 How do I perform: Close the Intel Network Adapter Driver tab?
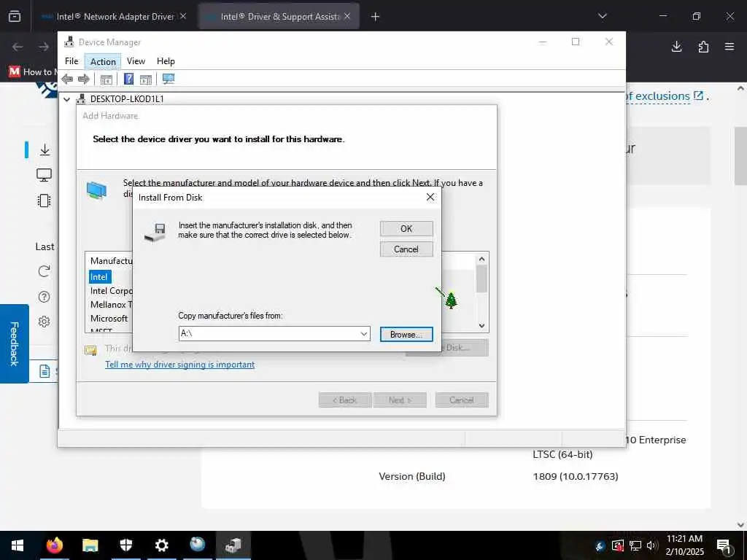pos(183,16)
